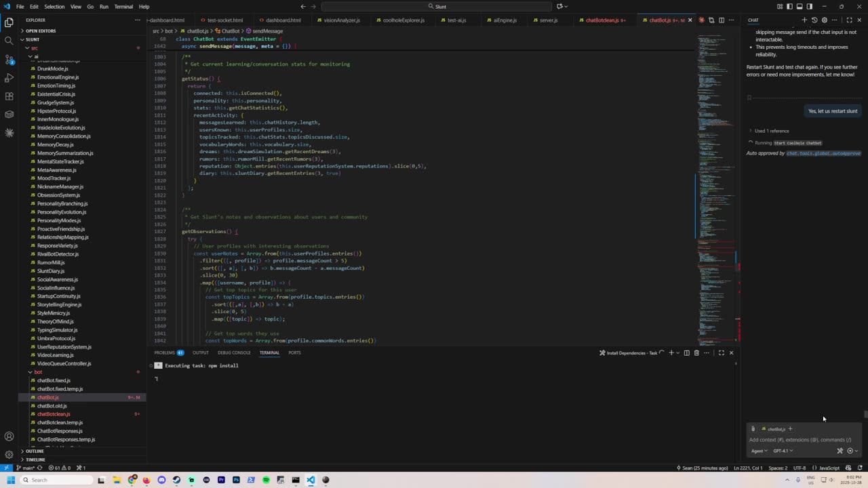
Task: Switch to the DEBUG CONSOLE tab
Action: click(x=234, y=352)
